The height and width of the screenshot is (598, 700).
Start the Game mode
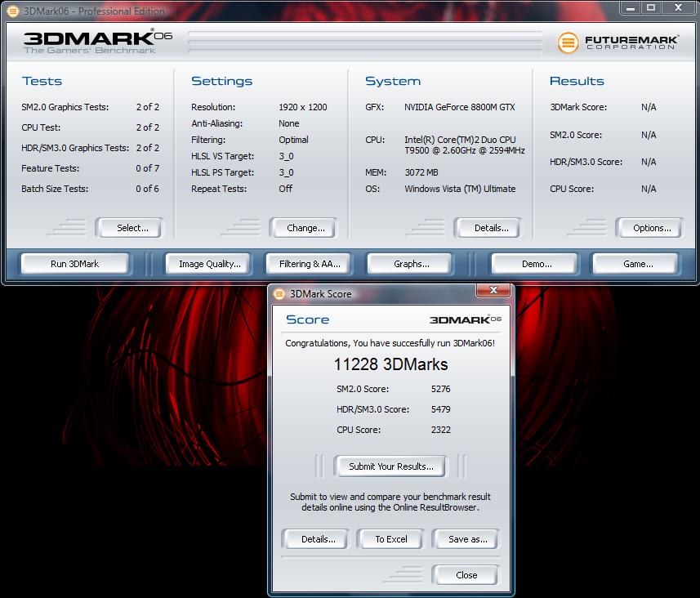coord(637,264)
